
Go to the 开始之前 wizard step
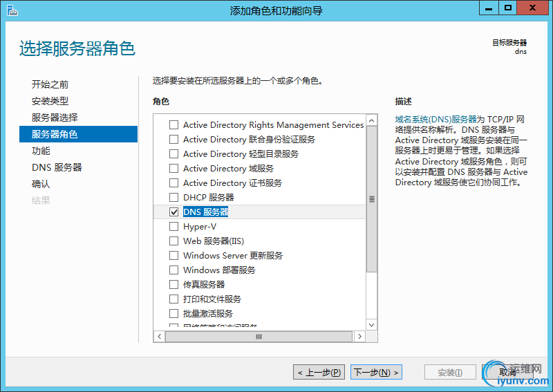(x=50, y=84)
